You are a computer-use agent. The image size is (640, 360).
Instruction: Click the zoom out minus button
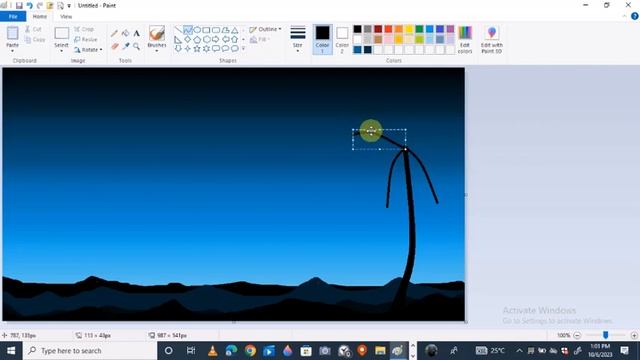click(x=577, y=336)
